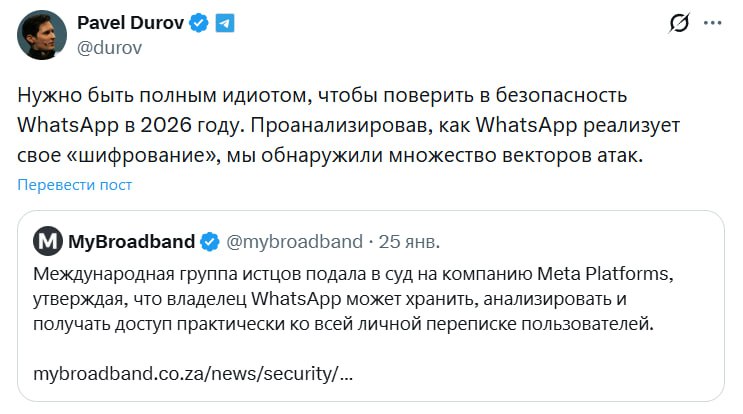
Task: Open the mybroadband.co.za/news/security link
Action: pyautogui.click(x=193, y=374)
